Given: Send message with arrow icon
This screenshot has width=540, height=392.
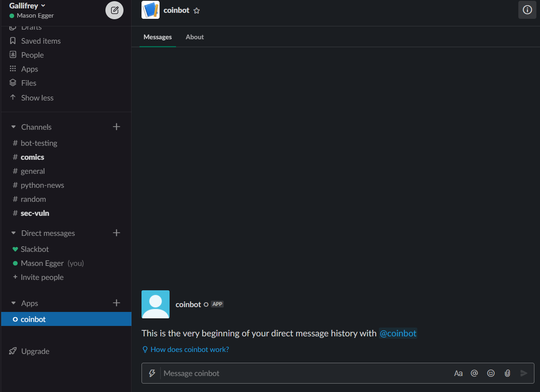Looking at the screenshot, I should point(524,373).
